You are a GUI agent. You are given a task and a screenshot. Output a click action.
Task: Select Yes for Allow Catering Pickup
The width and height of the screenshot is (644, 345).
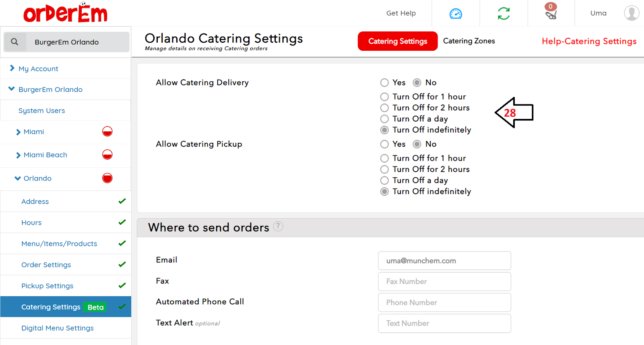click(x=385, y=144)
